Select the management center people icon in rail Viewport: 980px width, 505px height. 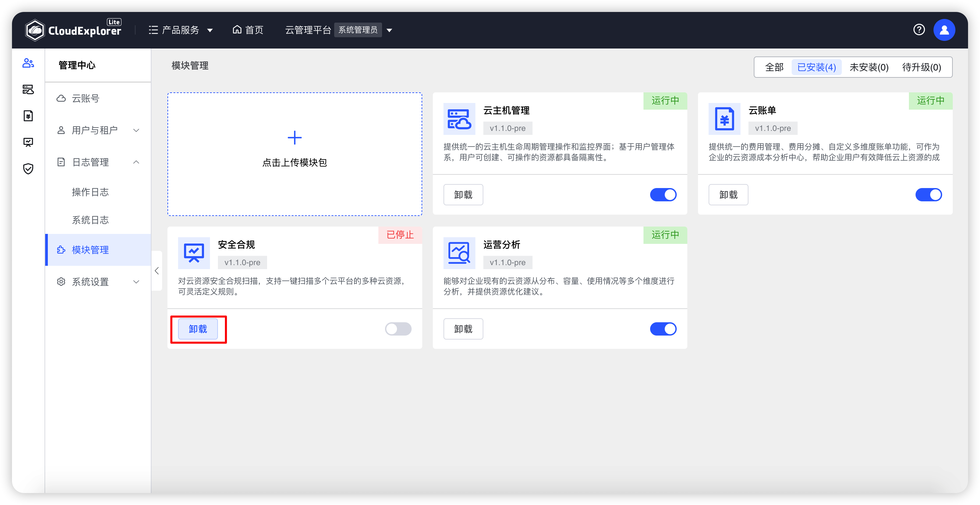tap(28, 63)
